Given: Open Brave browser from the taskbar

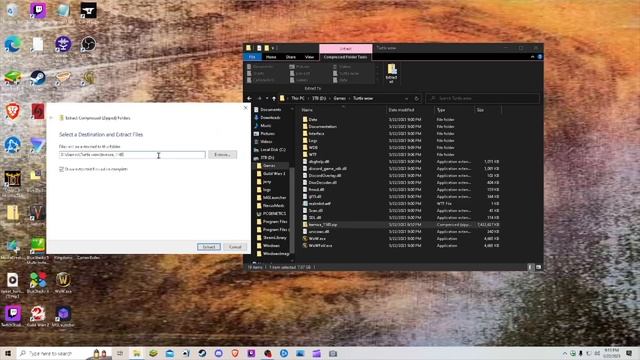Looking at the screenshot, I should click(235, 353).
